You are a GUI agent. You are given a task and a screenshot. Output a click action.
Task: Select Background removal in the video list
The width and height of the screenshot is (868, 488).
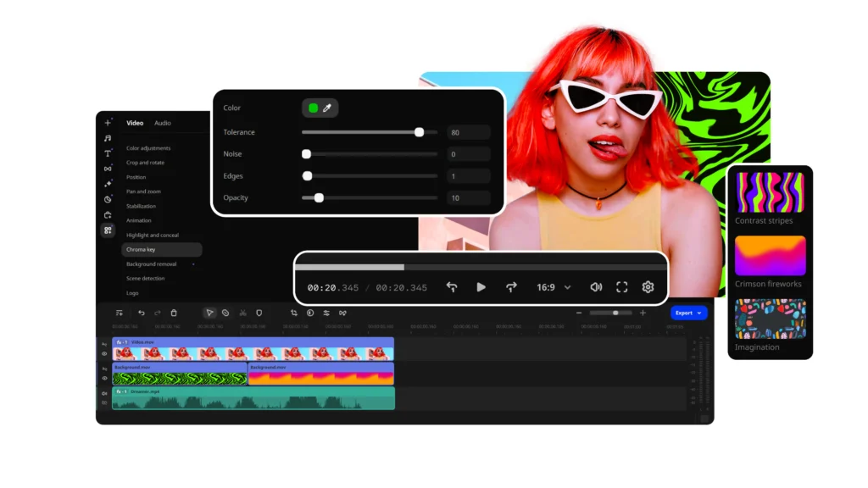pos(152,264)
